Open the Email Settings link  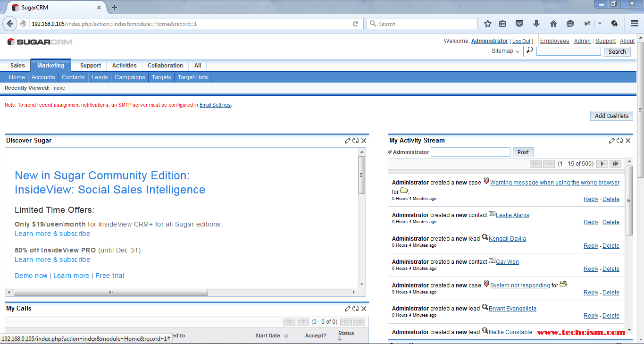click(x=215, y=105)
